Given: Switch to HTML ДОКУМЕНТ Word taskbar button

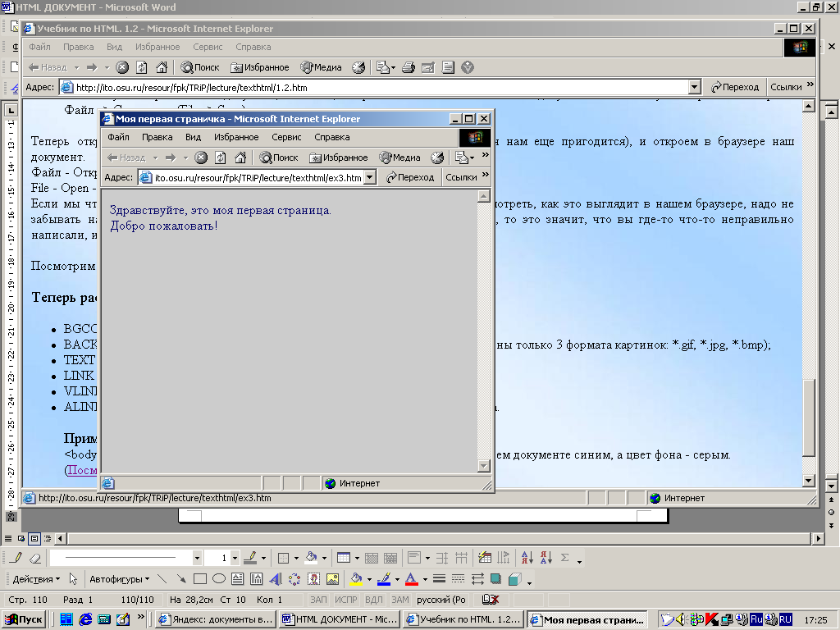Looking at the screenshot, I should (340, 619).
